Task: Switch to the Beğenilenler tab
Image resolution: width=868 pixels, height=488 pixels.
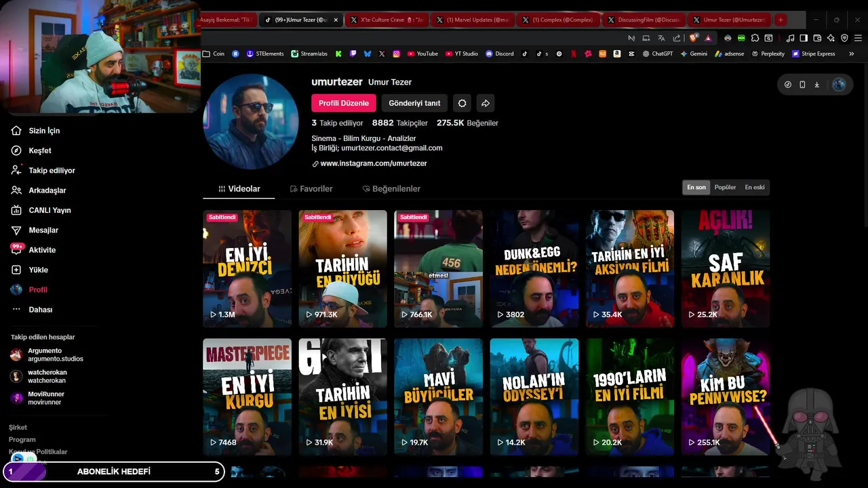Action: (x=391, y=189)
